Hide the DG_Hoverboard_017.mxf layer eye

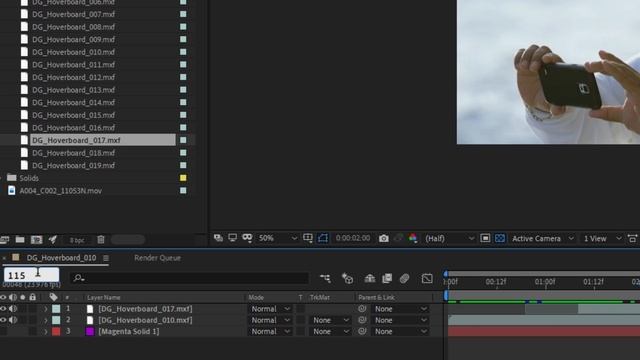point(3,309)
